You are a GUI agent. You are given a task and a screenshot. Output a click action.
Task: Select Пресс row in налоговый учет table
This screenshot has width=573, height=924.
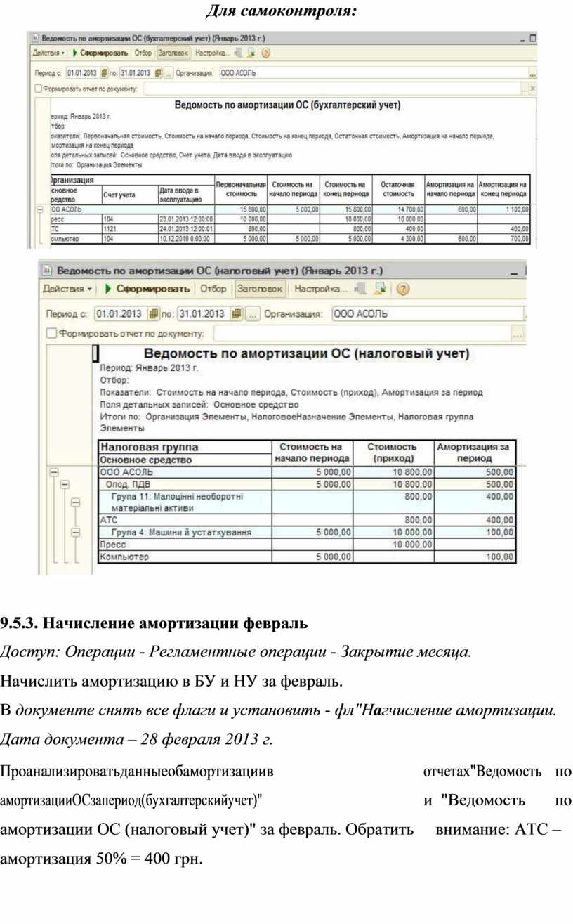tap(308, 545)
